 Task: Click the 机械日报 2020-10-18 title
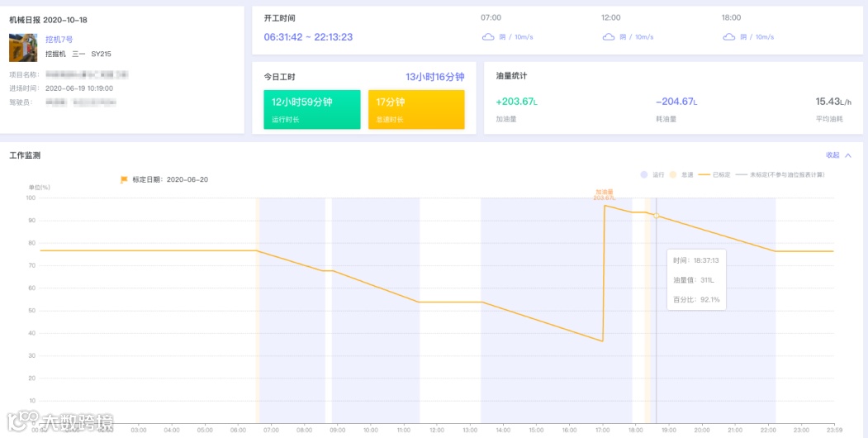pos(48,20)
